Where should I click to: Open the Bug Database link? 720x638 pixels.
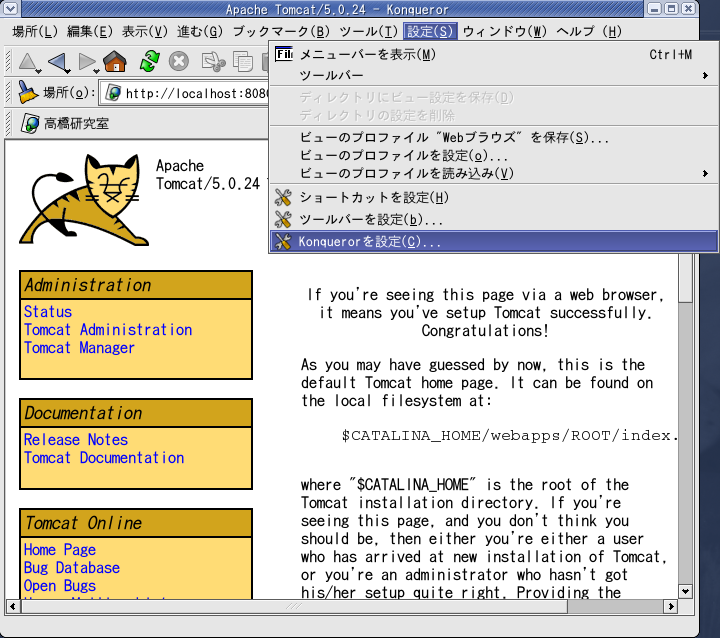point(72,568)
